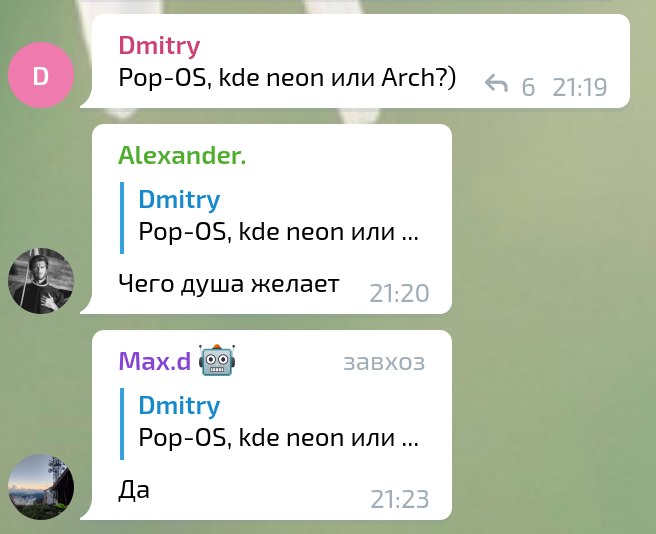
Task: Open Dmitry's pink letter D avatar
Action: [x=41, y=75]
